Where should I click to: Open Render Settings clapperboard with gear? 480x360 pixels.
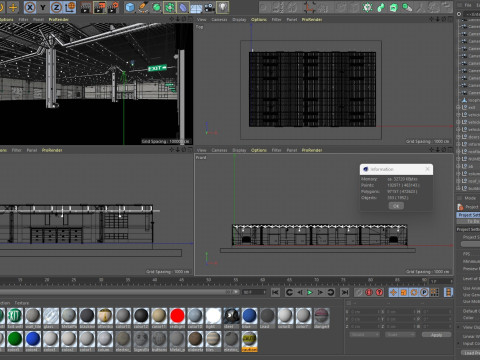(113, 7)
